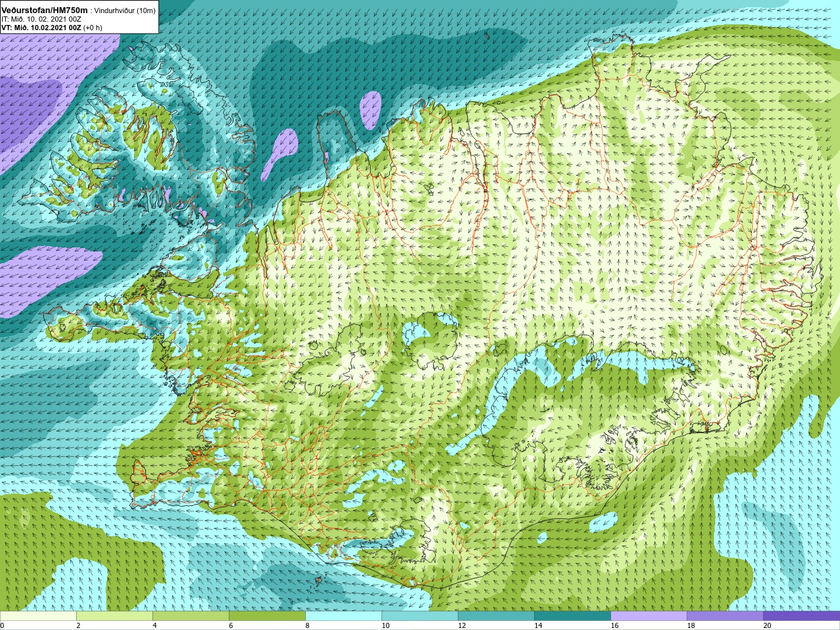Click the green 4–6 legend swatch
Viewport: 840px width, 630px height.
(x=191, y=616)
